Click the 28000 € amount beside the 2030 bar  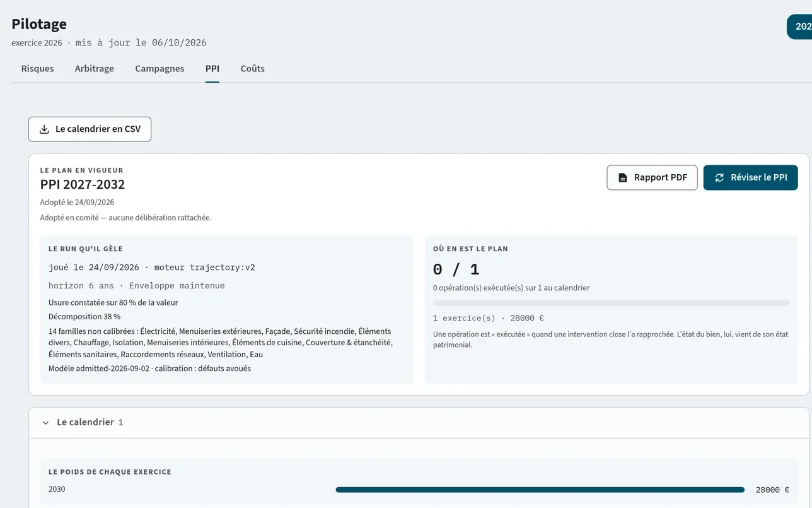(772, 490)
